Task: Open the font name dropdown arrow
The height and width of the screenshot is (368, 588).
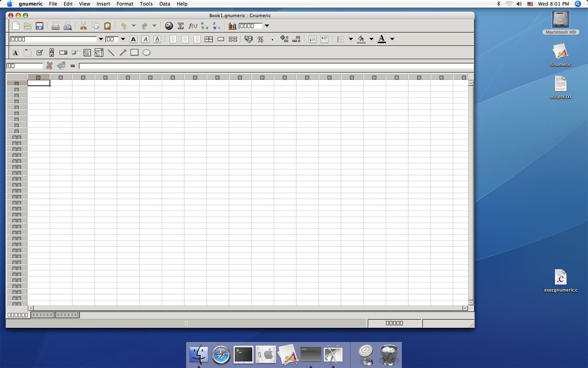Action: click(101, 39)
